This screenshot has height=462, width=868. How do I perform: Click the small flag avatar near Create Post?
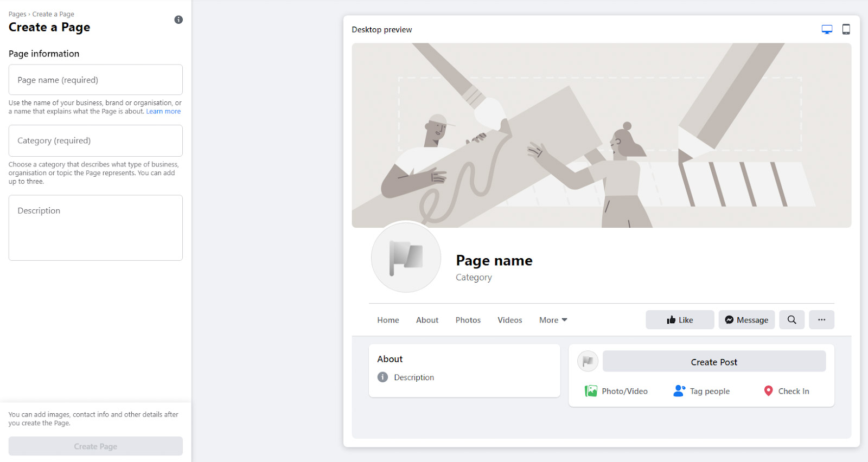coord(588,361)
